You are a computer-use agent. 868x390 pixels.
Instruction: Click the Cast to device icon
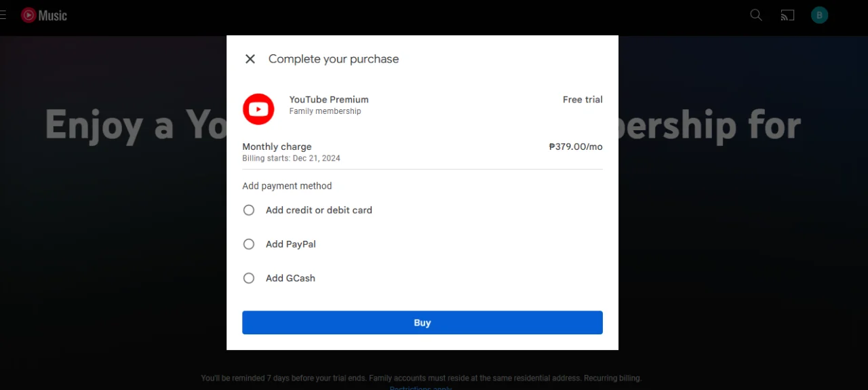pyautogui.click(x=787, y=15)
